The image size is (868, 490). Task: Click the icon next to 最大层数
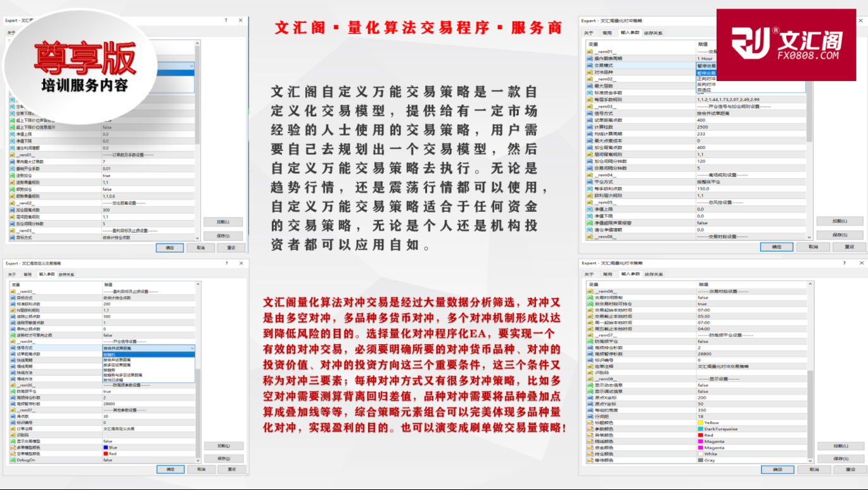coord(590,86)
